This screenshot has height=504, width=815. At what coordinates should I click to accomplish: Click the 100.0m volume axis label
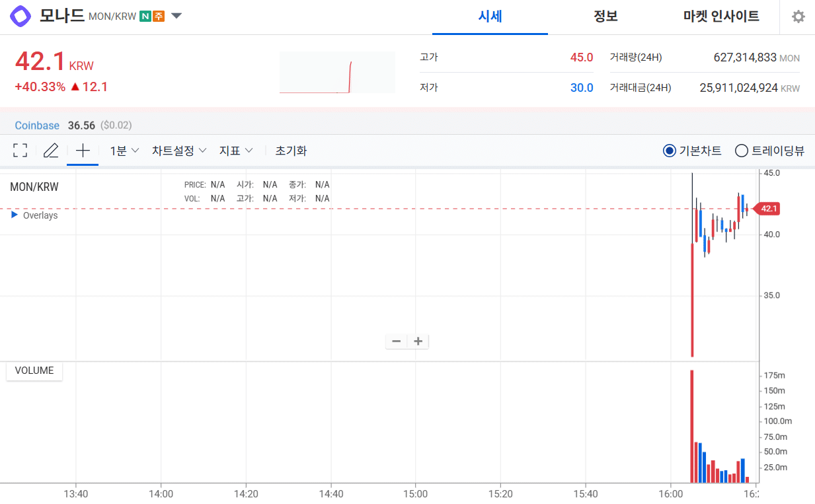tap(778, 421)
